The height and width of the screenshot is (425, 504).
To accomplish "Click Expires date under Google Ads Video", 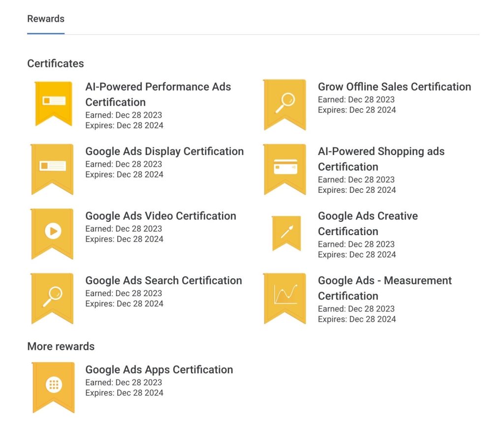I will coord(124,239).
